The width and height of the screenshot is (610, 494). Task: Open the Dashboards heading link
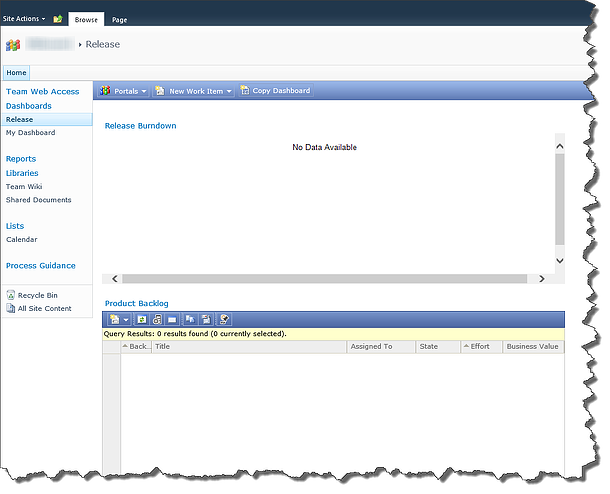[29, 106]
